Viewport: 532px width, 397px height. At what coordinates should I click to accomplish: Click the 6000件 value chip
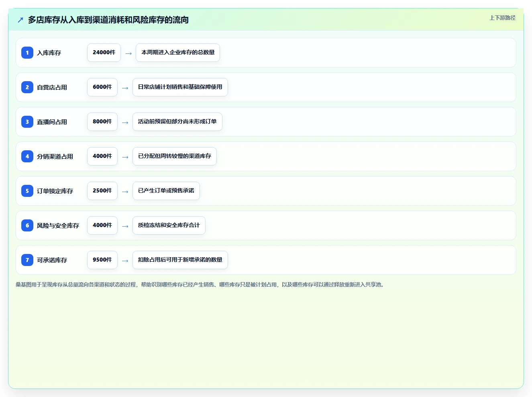(102, 87)
